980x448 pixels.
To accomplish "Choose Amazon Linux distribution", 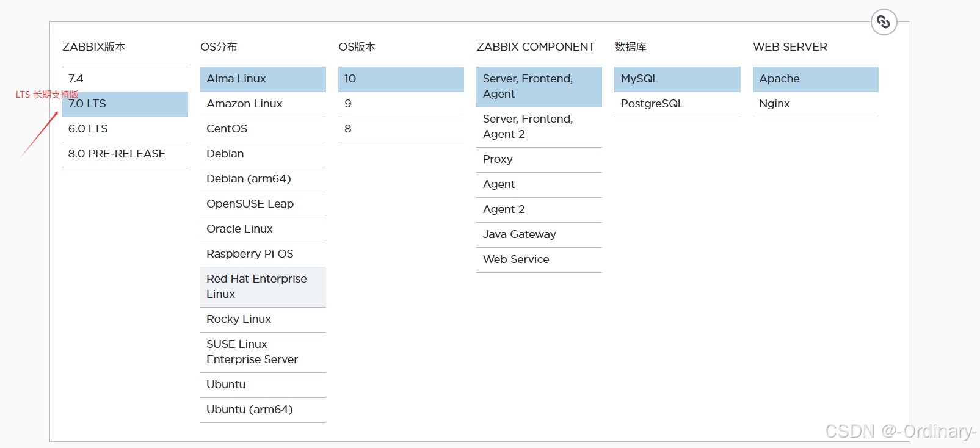I will click(x=263, y=104).
